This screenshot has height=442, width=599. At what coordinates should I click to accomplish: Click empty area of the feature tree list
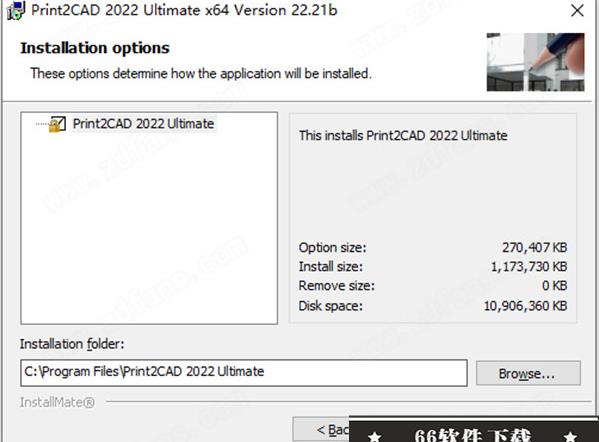[149, 229]
